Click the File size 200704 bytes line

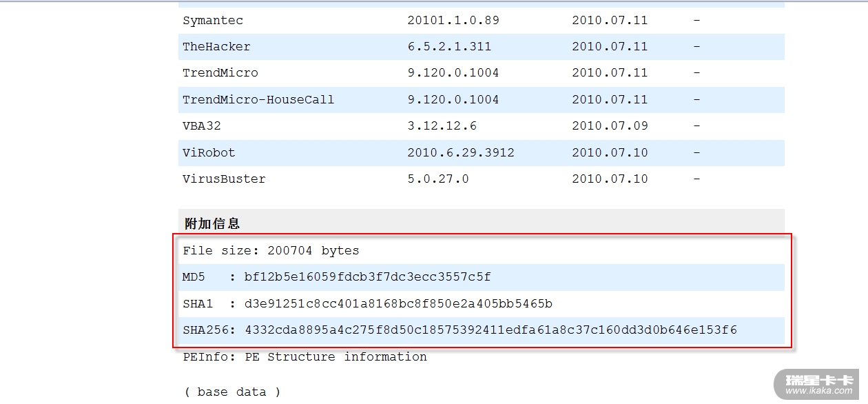pos(271,251)
